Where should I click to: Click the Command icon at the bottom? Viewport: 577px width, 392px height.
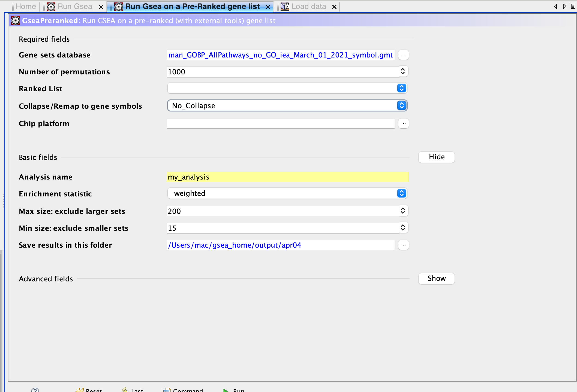[167, 390]
